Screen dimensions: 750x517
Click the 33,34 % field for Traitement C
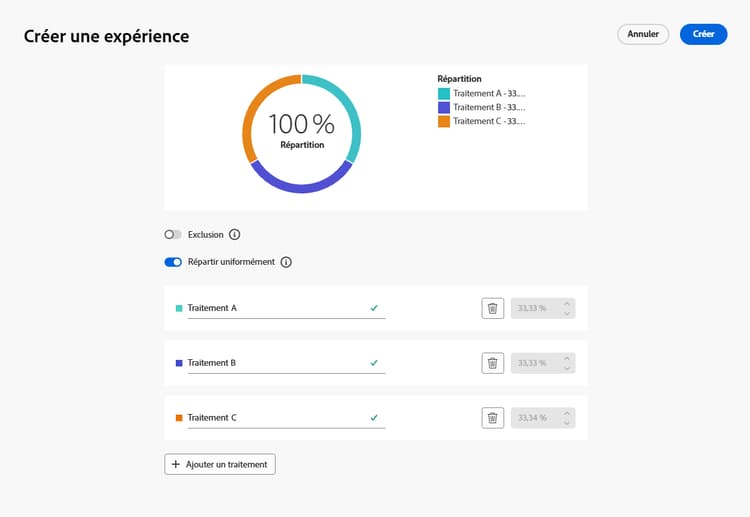pos(543,418)
